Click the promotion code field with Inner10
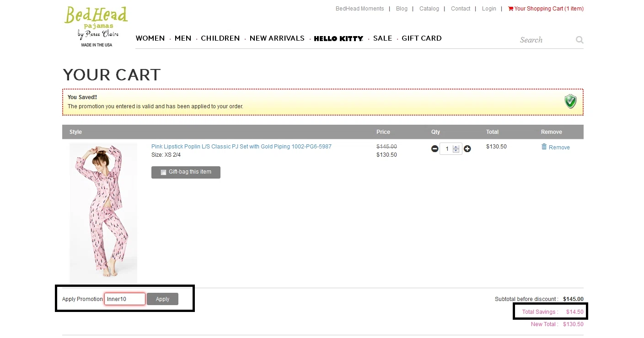This screenshot has height=338, width=644. point(125,299)
